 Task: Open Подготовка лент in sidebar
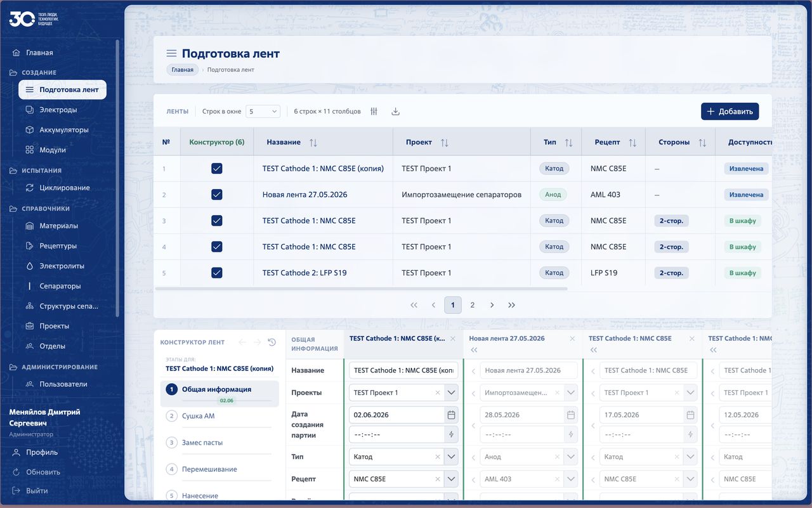click(62, 90)
